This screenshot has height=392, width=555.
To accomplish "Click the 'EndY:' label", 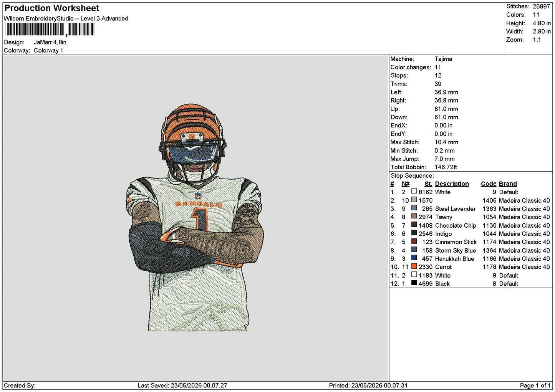I will (399, 134).
